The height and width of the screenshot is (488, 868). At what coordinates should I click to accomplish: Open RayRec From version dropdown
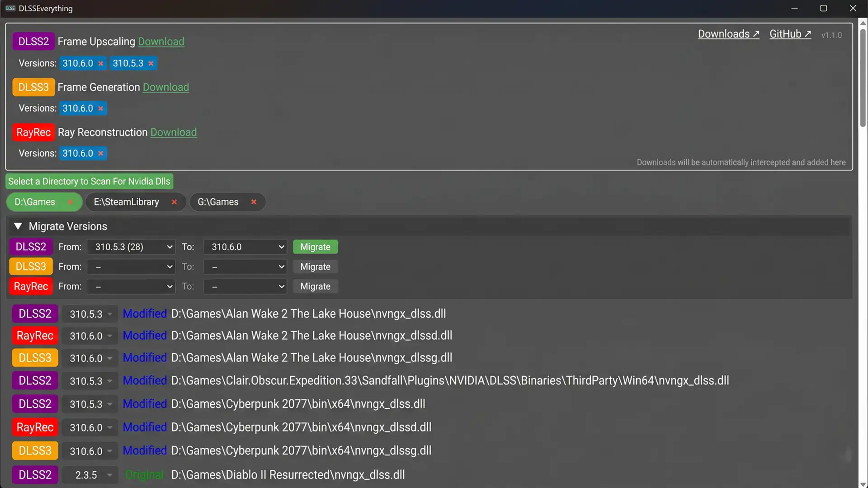(x=131, y=286)
